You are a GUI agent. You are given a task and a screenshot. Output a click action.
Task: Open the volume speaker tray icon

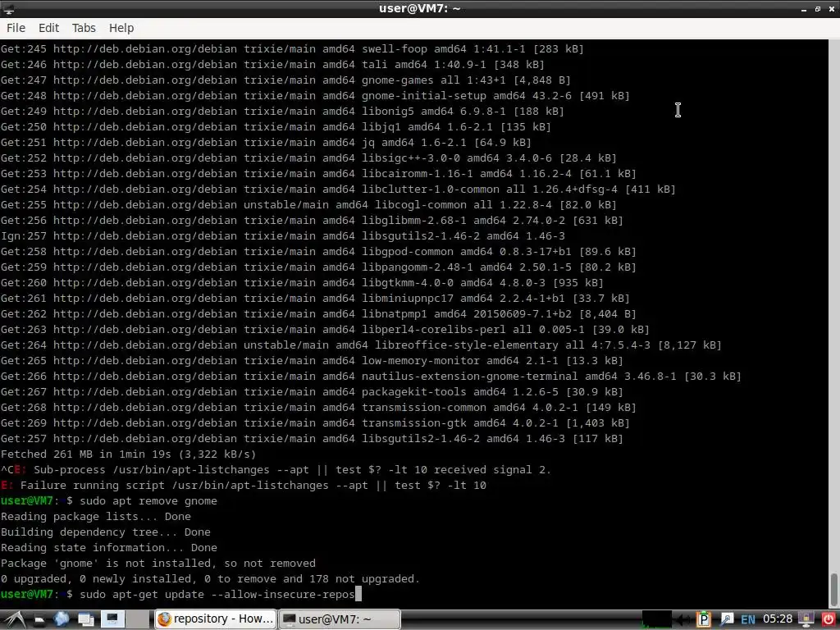682,620
